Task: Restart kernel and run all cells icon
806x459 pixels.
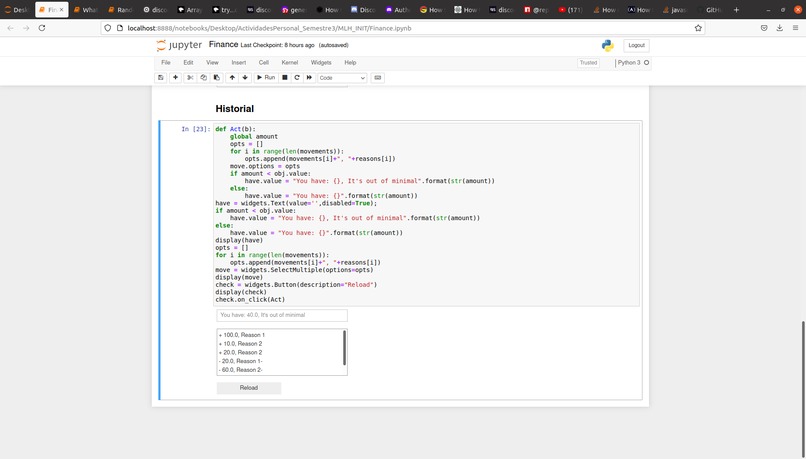Action: (309, 78)
